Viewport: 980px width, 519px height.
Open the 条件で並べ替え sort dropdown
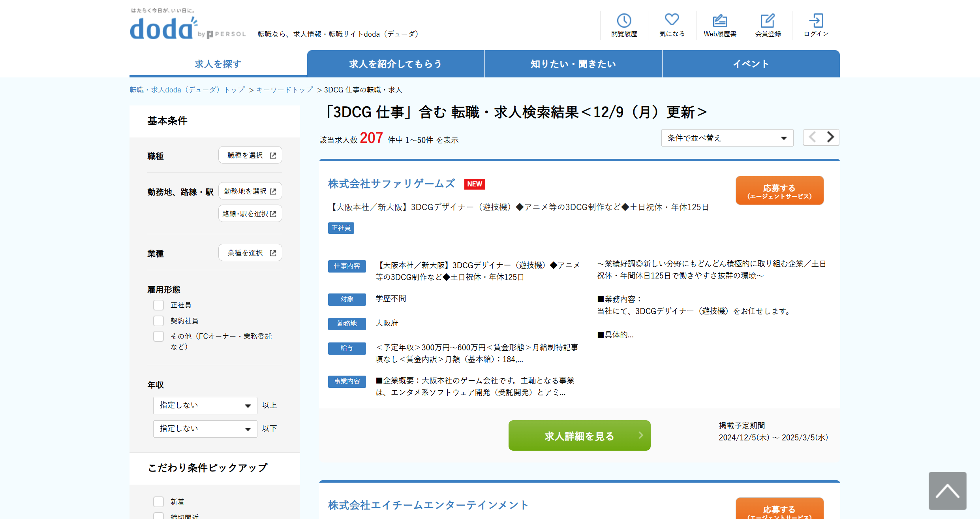coord(727,138)
